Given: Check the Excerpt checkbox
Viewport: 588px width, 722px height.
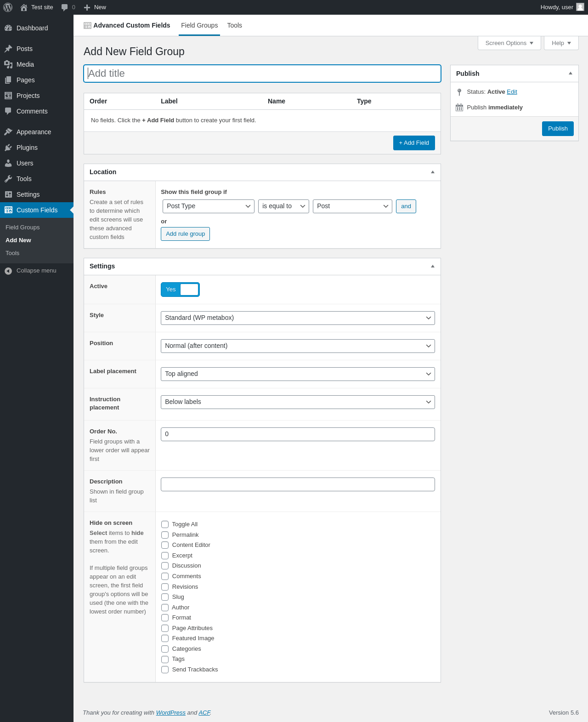Looking at the screenshot, I should [165, 556].
